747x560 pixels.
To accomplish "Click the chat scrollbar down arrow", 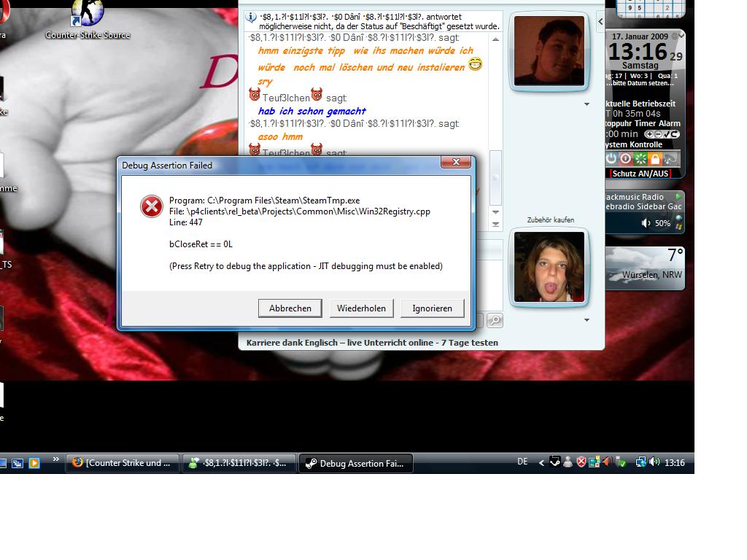I will pyautogui.click(x=495, y=212).
